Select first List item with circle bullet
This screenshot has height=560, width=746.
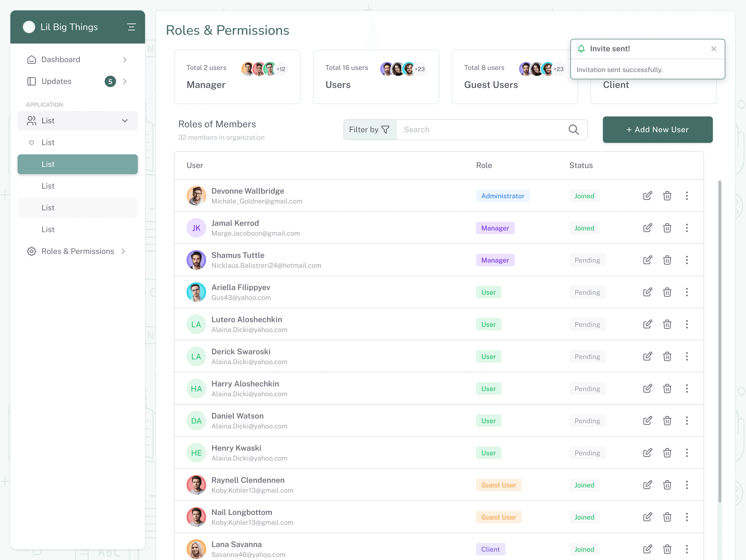48,142
